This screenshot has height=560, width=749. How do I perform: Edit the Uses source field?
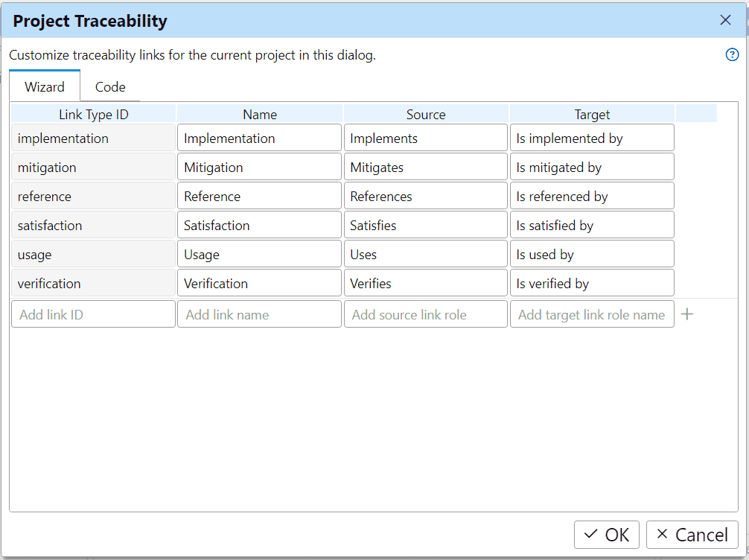[x=426, y=254]
